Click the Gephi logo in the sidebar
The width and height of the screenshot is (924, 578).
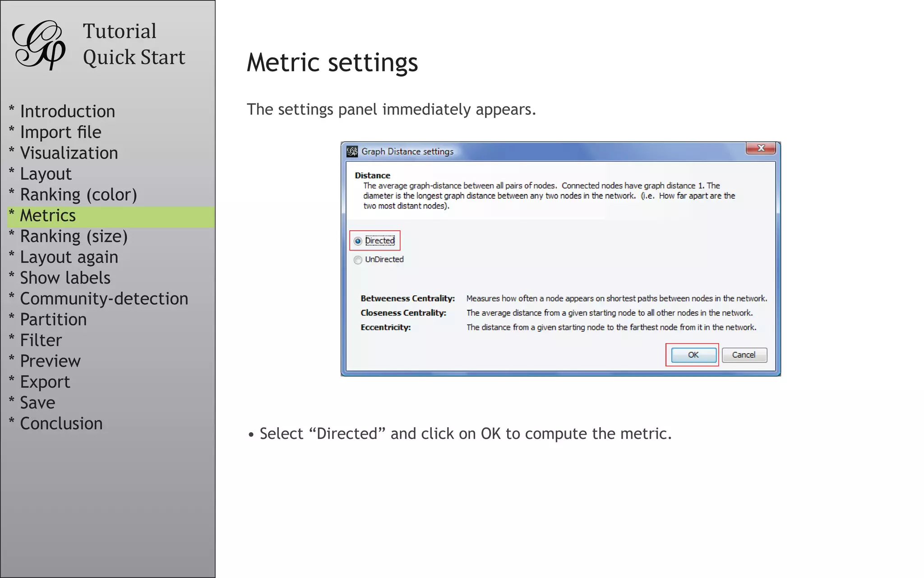click(x=39, y=44)
